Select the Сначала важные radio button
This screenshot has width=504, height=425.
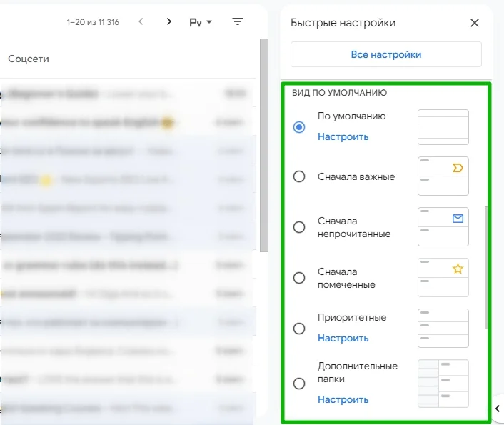pos(299,176)
